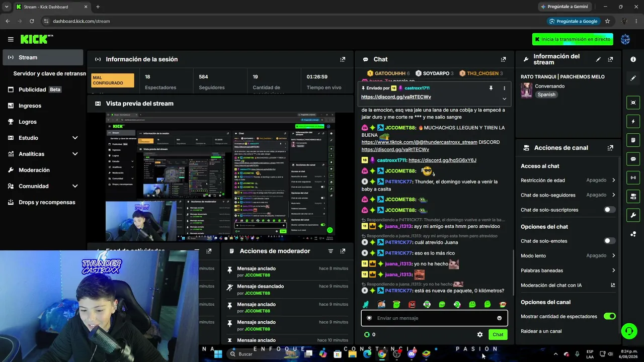Click the KICK logo
The image size is (644, 362).
click(x=37, y=39)
